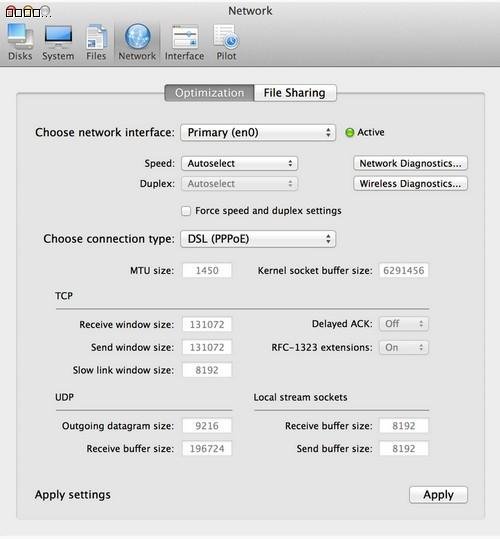Change the RFC-1323 extensions On selector
This screenshot has height=539, width=500.
tap(404, 348)
